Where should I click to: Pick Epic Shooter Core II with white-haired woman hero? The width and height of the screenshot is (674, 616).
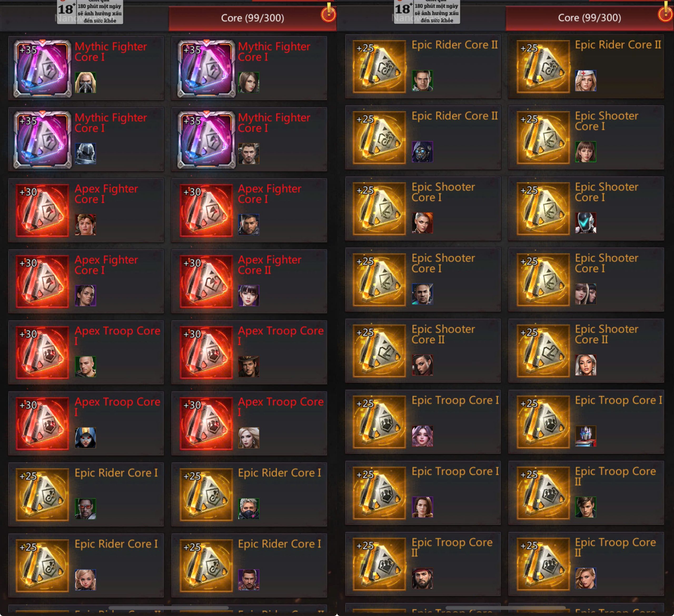click(x=586, y=351)
